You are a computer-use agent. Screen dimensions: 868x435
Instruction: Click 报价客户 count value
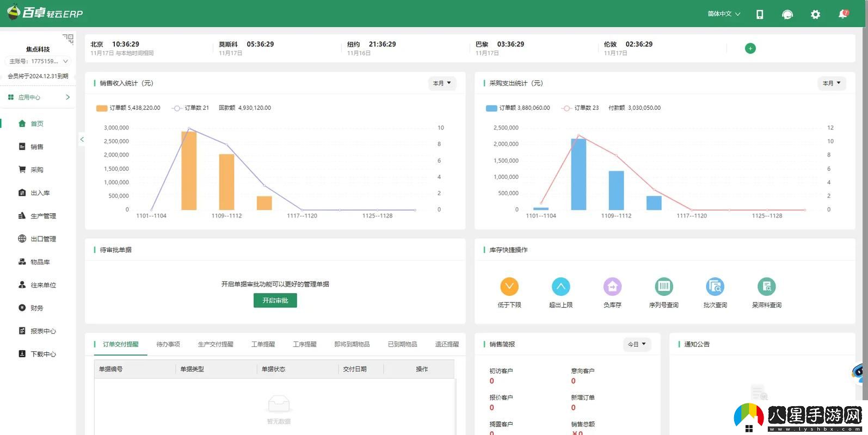click(x=492, y=408)
